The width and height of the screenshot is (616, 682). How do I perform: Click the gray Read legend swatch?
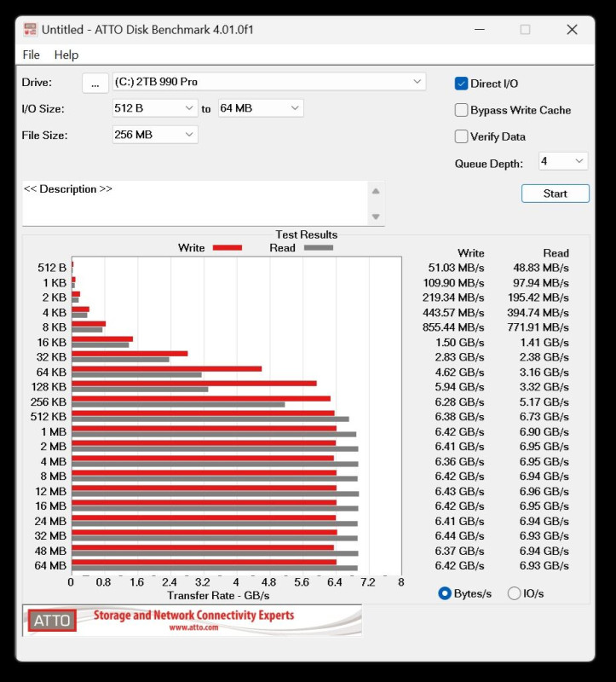(319, 248)
